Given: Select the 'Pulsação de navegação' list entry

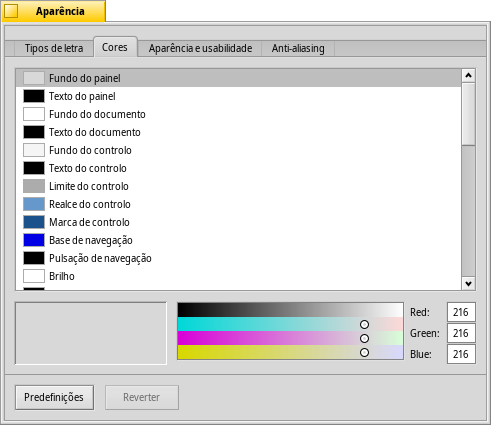Looking at the screenshot, I should tap(238, 258).
